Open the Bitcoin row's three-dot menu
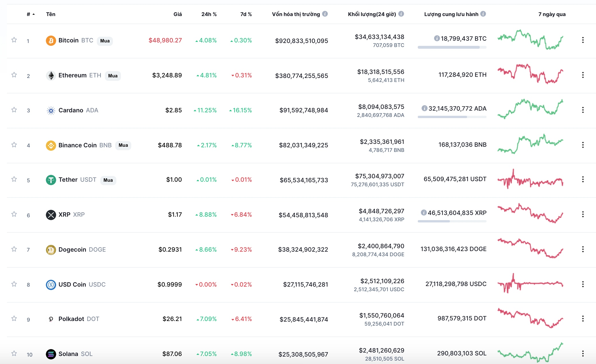The width and height of the screenshot is (596, 364). [x=583, y=40]
